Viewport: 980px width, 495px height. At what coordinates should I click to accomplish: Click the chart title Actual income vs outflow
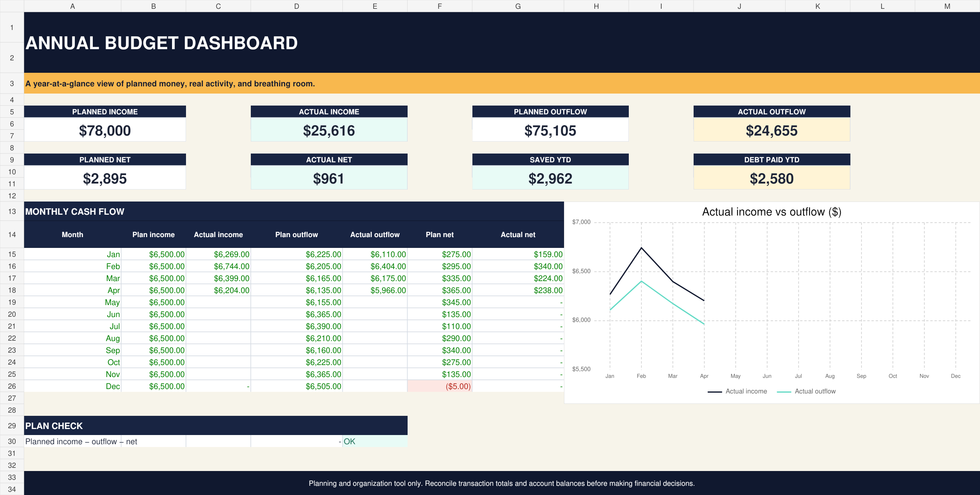772,212
